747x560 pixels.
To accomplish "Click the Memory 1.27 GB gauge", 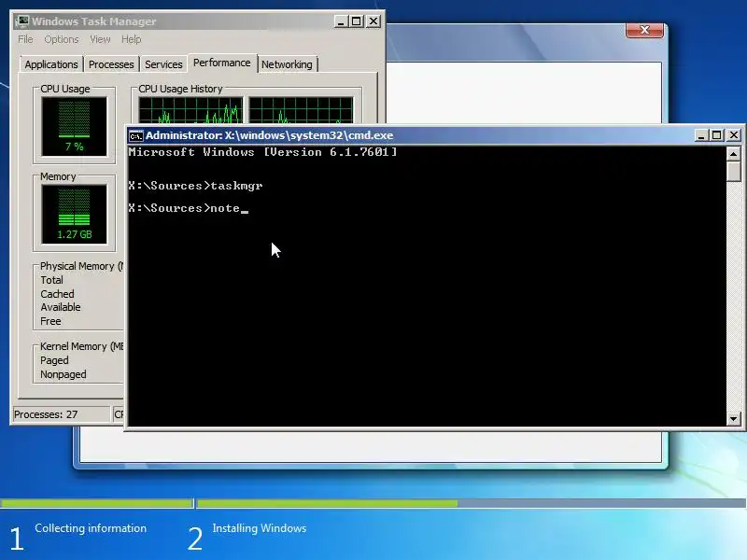I will point(75,215).
